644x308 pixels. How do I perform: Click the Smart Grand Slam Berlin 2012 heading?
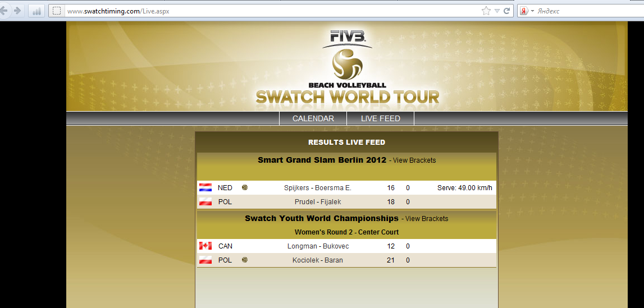[322, 160]
